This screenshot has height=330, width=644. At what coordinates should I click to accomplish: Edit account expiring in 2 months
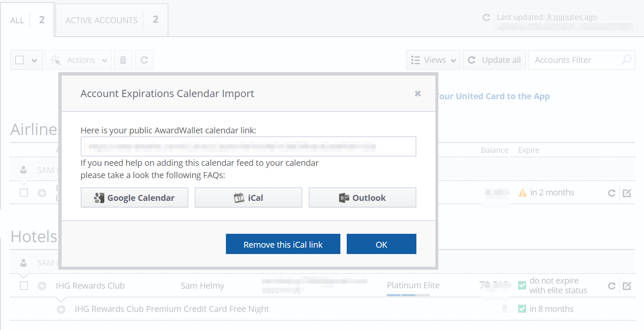[627, 193]
